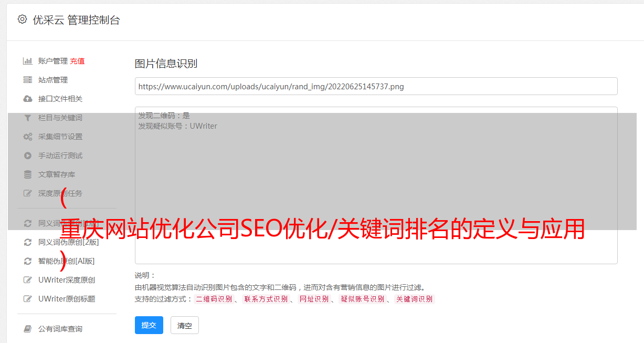Click the gear icon beside 优采云 管理控制台
The height and width of the screenshot is (343, 644).
pyautogui.click(x=22, y=19)
